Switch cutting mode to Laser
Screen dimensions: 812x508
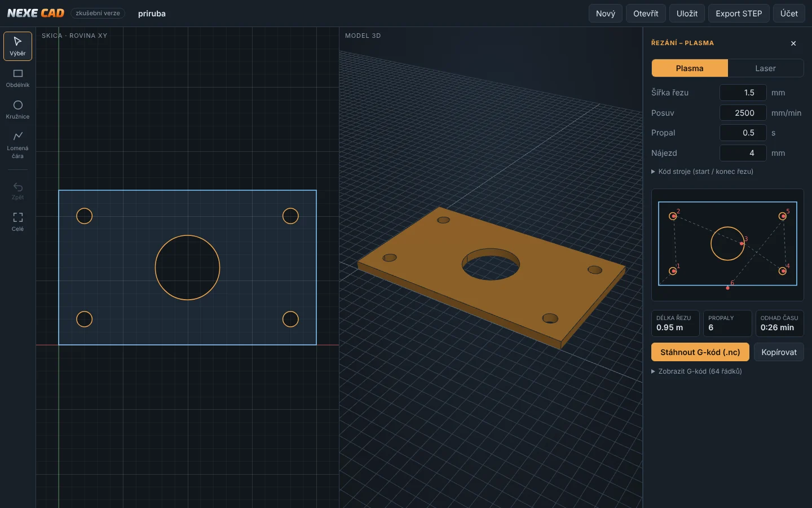click(x=765, y=68)
